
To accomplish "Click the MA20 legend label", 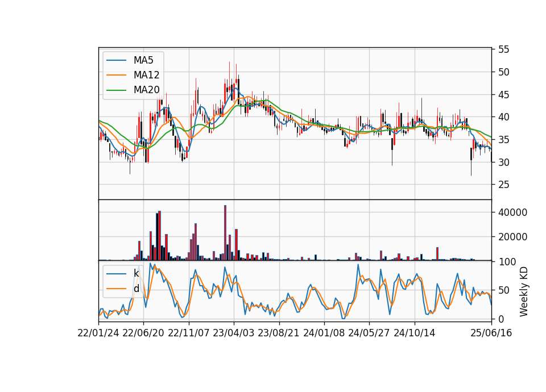I will pyautogui.click(x=146, y=90).
